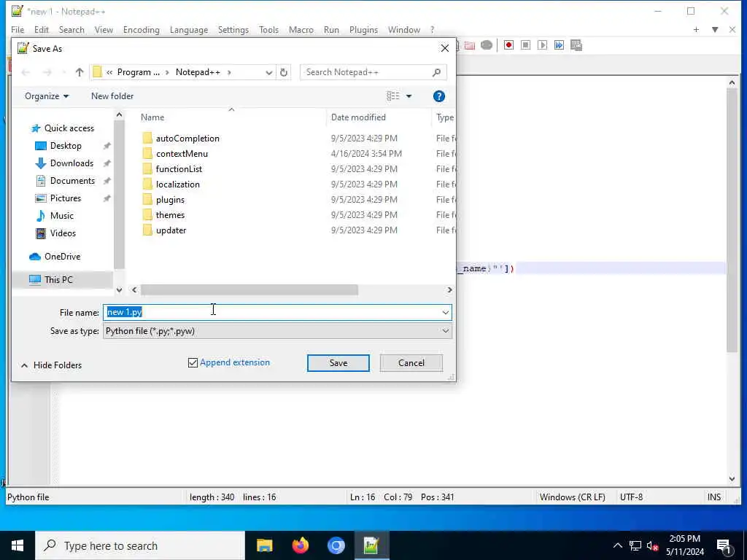Select the themes folder

click(170, 215)
